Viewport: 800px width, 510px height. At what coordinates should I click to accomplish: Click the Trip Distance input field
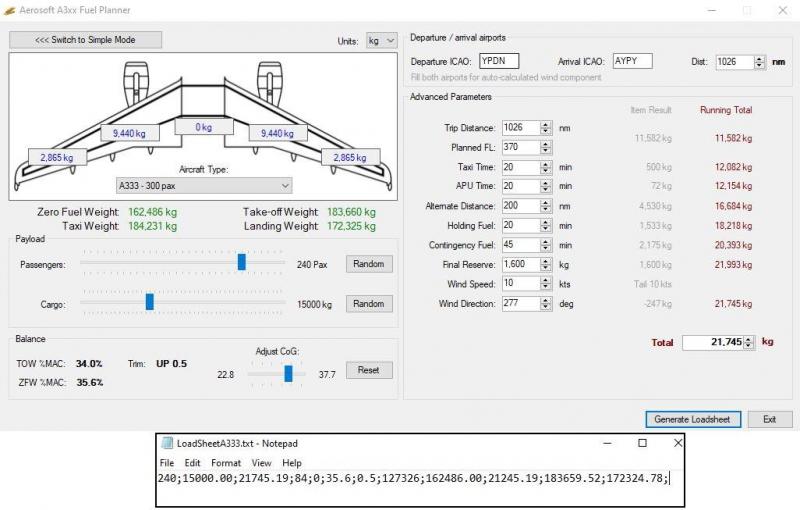521,128
